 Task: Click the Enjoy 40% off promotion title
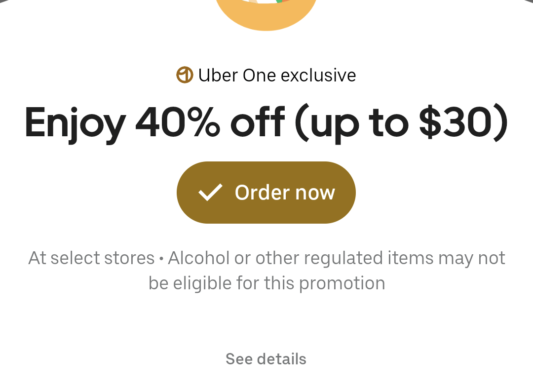point(266,123)
